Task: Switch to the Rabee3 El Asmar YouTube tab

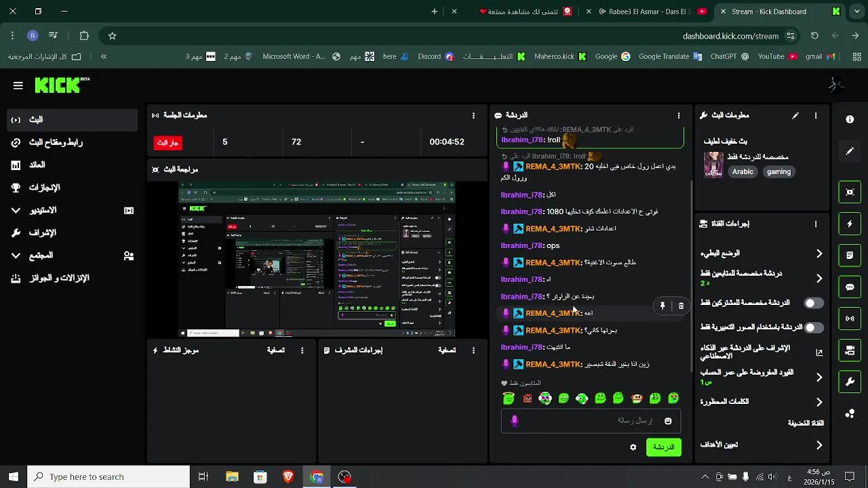Action: pos(646,12)
